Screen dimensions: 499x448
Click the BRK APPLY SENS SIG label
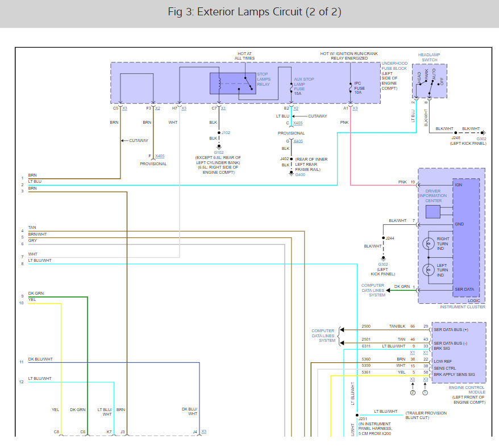(454, 375)
